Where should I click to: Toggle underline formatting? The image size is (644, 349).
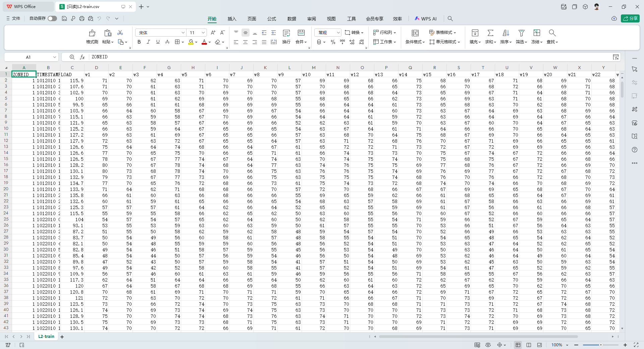[x=158, y=42]
